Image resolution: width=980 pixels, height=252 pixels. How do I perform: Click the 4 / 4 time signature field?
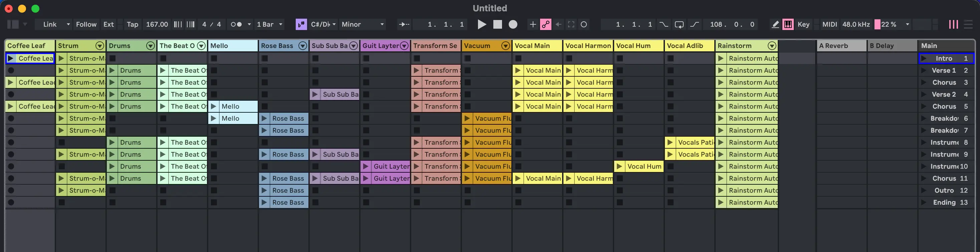click(x=212, y=24)
